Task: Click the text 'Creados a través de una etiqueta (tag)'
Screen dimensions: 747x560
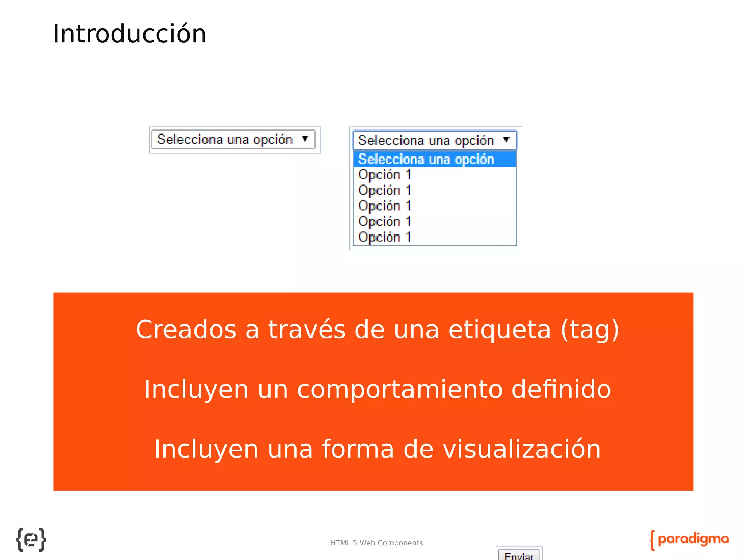Action: pos(378,330)
